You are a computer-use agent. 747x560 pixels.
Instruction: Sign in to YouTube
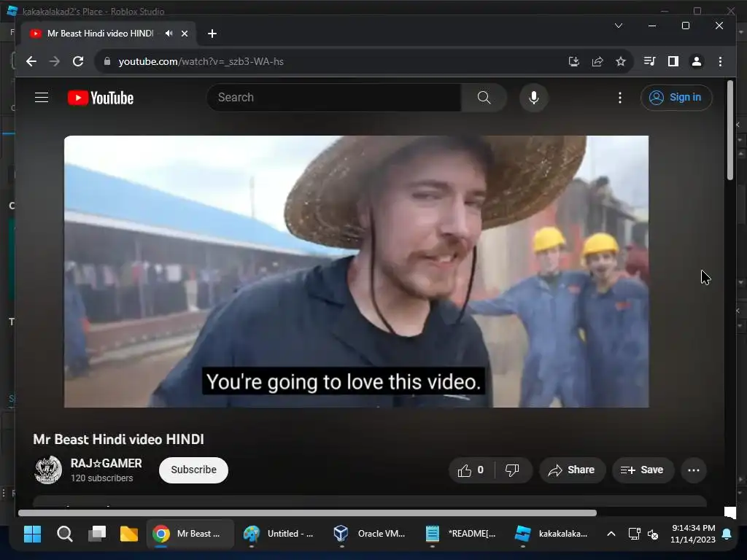pyautogui.click(x=676, y=98)
